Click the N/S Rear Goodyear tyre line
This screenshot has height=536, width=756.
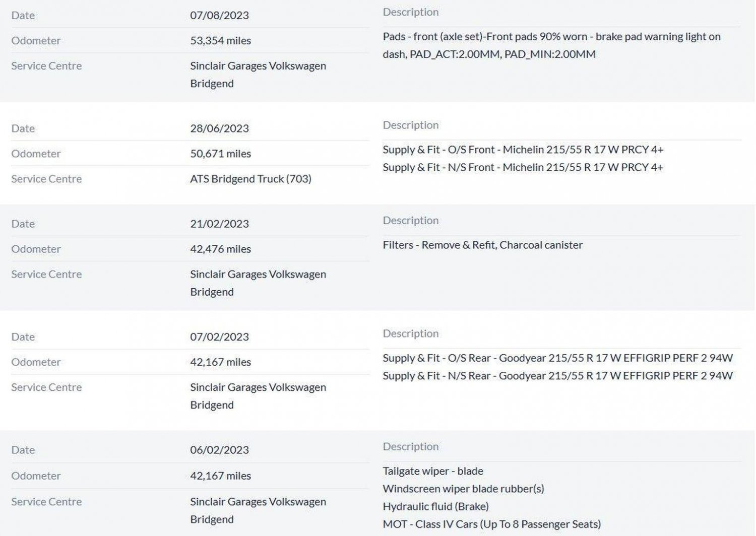coord(557,375)
